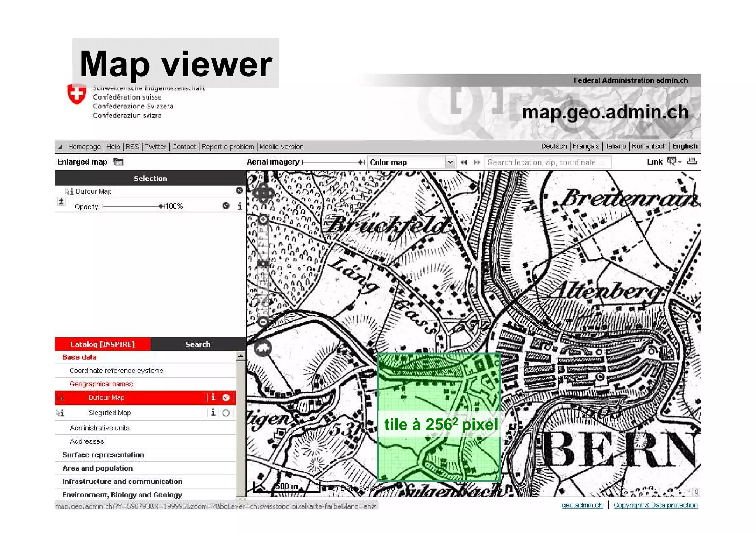
Task: Click the Federal Administration admin.ch link
Action: 630,80
